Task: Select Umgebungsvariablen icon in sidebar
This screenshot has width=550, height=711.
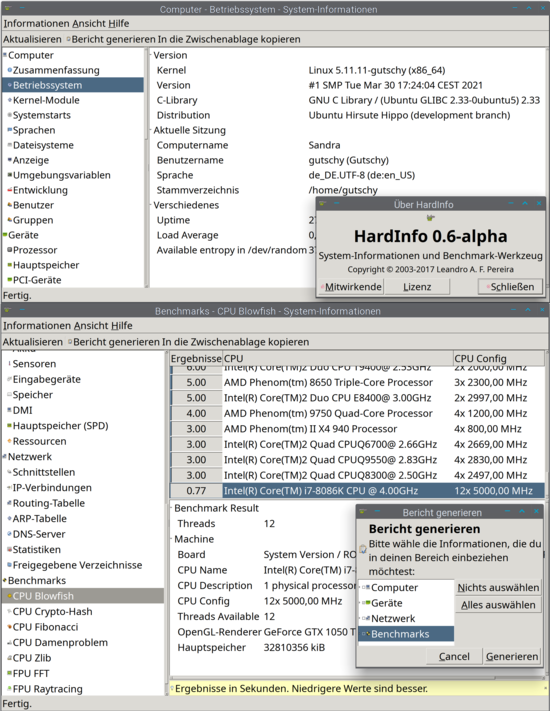Action: (x=10, y=175)
